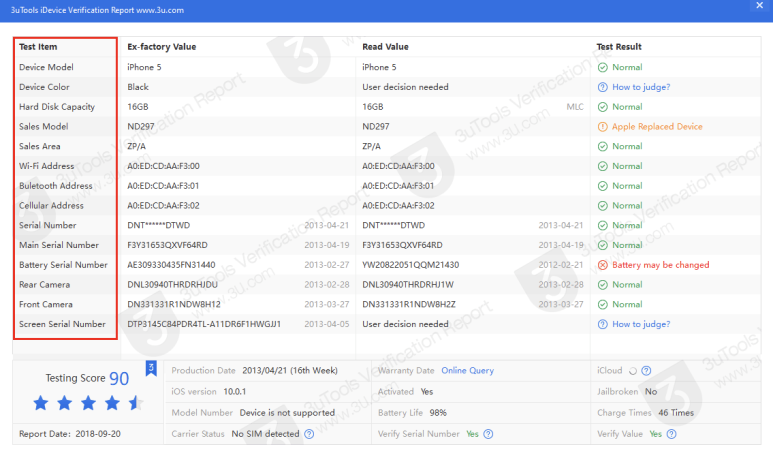
Task: Click the Testing Score 90 value
Action: [119, 378]
